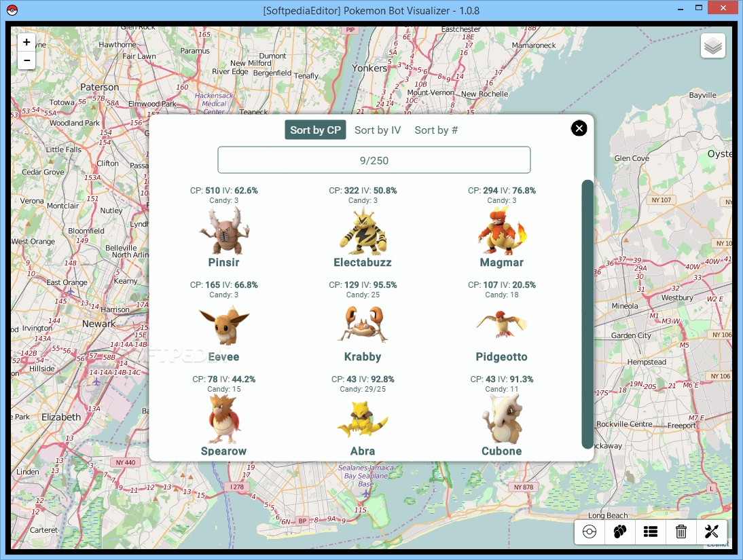743x560 pixels.
Task: Click the 'Candy: 15' text
Action: tap(223, 389)
